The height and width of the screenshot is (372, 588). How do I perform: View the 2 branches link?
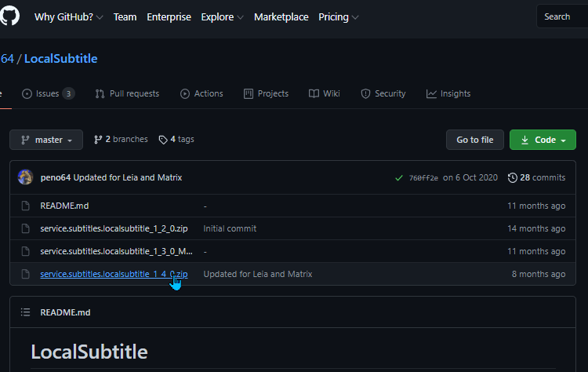pyautogui.click(x=121, y=139)
